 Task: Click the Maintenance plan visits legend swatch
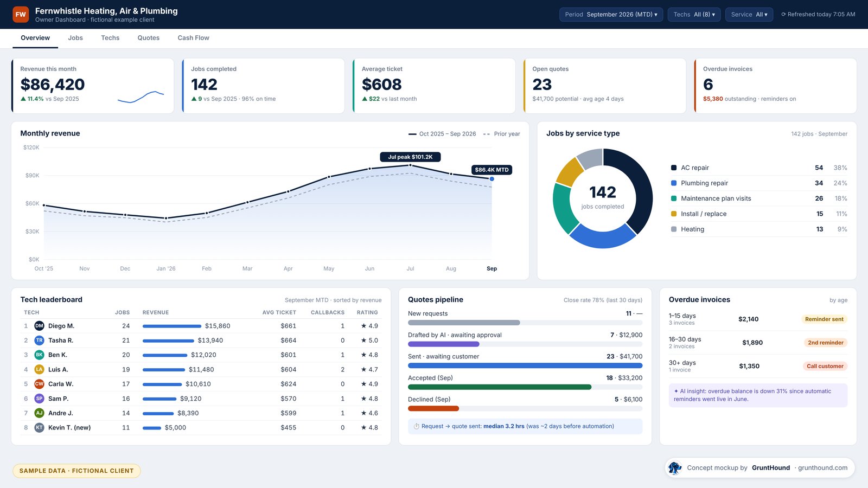[674, 198]
